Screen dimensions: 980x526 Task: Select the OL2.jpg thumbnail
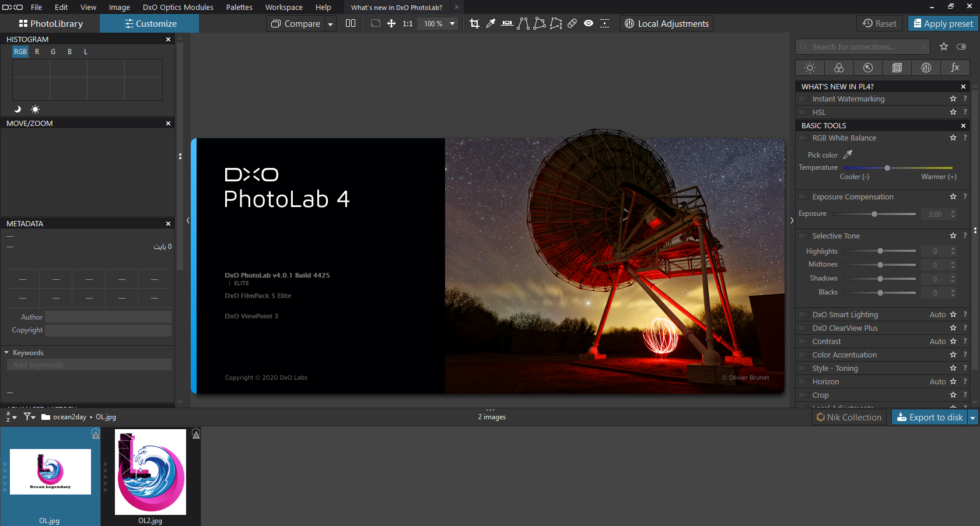tap(150, 472)
